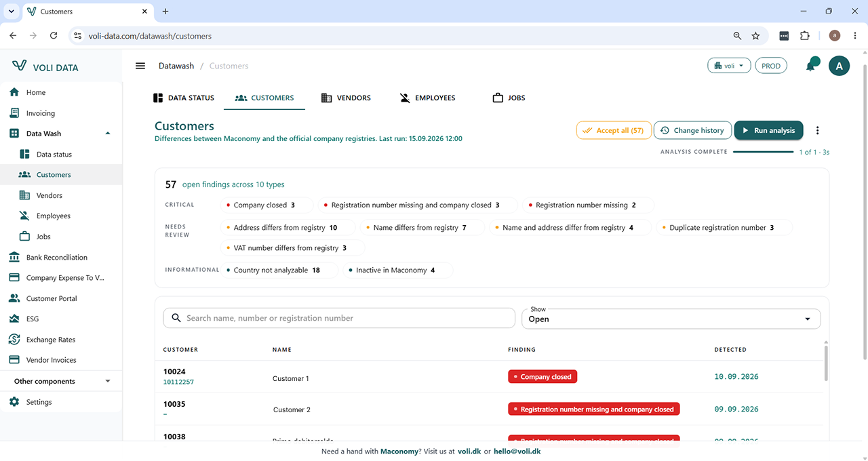
Task: Click the Voli Data logo
Action: pos(45,66)
